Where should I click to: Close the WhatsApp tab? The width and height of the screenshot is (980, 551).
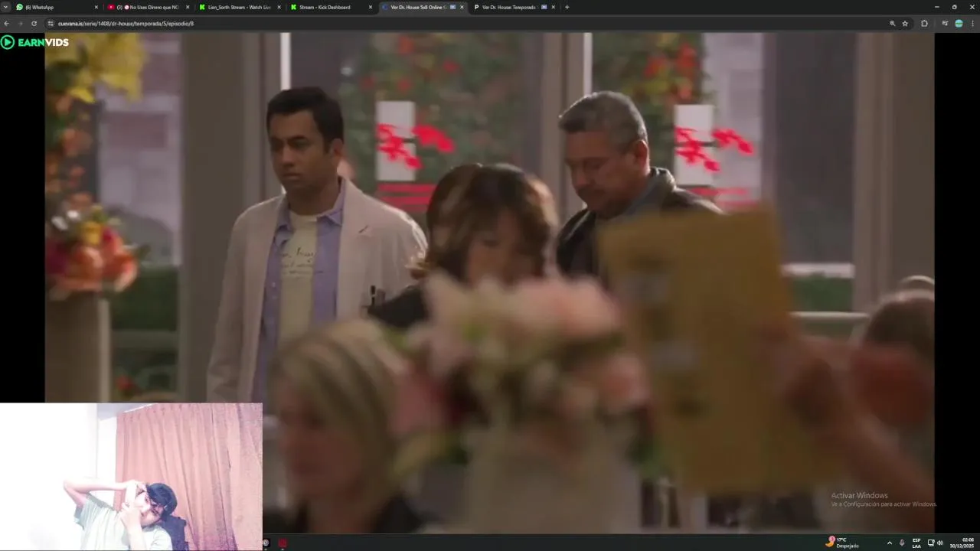point(96,7)
